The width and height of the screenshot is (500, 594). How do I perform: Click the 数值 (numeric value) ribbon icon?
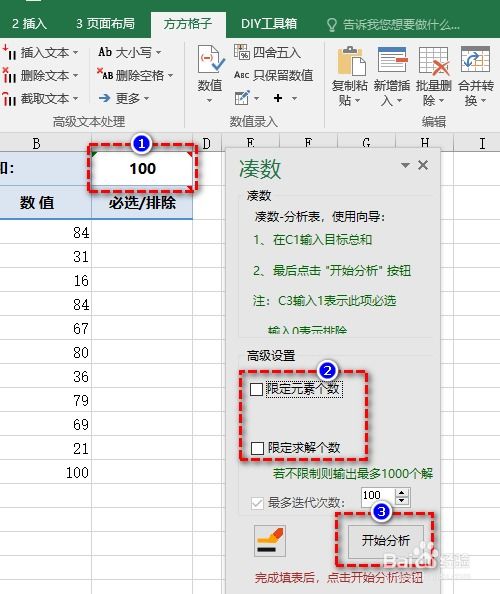tap(211, 59)
